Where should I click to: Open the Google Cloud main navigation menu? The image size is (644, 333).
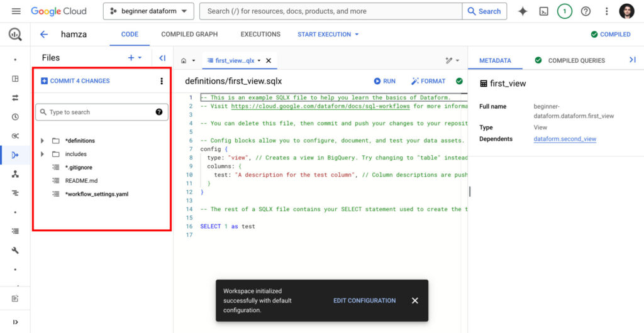pos(16,11)
